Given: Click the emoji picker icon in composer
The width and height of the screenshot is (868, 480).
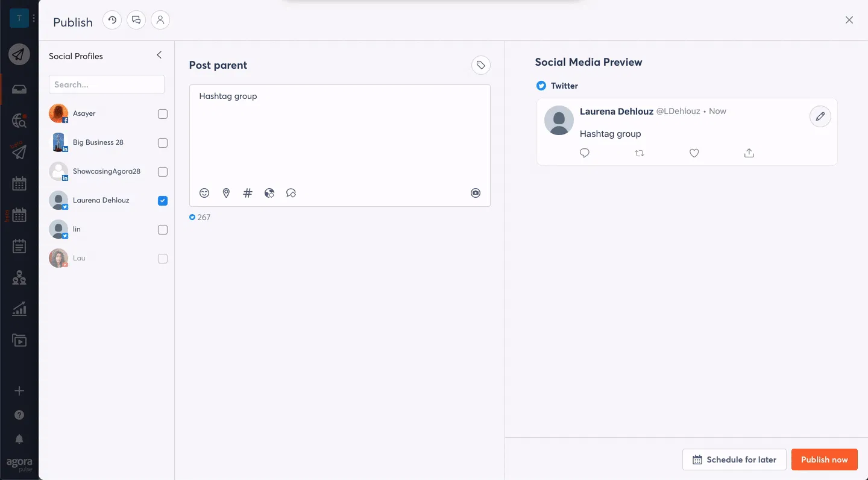Looking at the screenshot, I should point(204,193).
